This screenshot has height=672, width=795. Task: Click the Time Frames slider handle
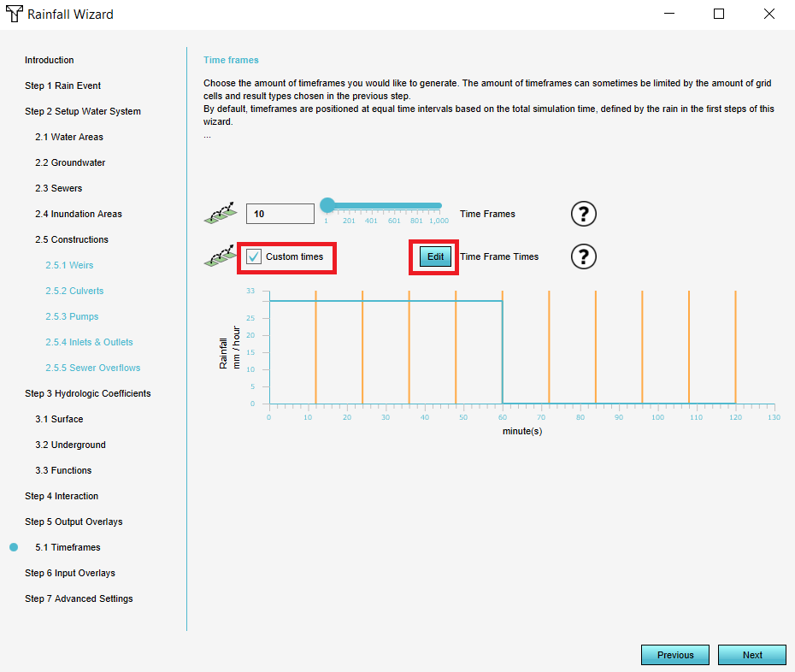[x=327, y=205]
